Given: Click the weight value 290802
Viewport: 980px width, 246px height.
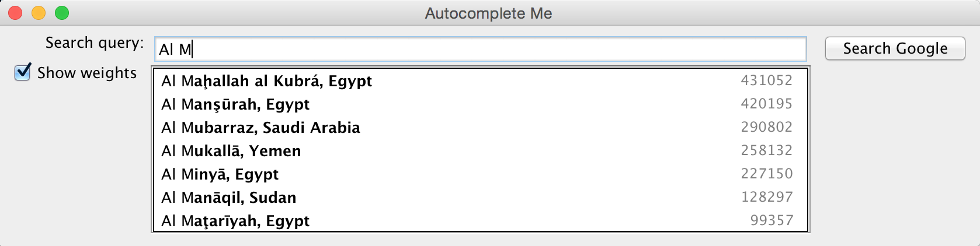Looking at the screenshot, I should point(766,127).
